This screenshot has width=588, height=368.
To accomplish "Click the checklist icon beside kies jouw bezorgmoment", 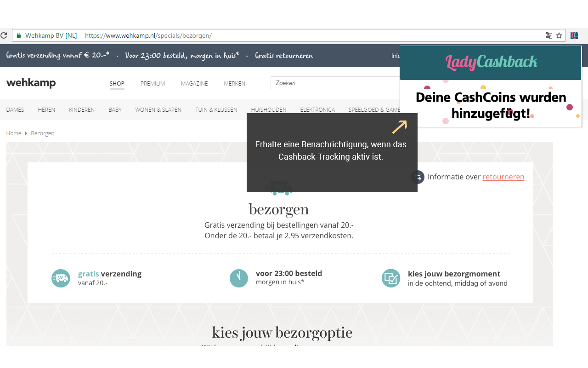I will (x=391, y=278).
